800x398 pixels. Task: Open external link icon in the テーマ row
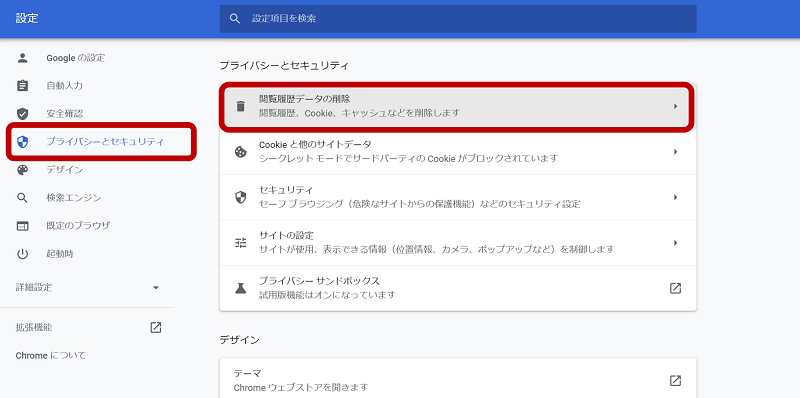pyautogui.click(x=675, y=380)
